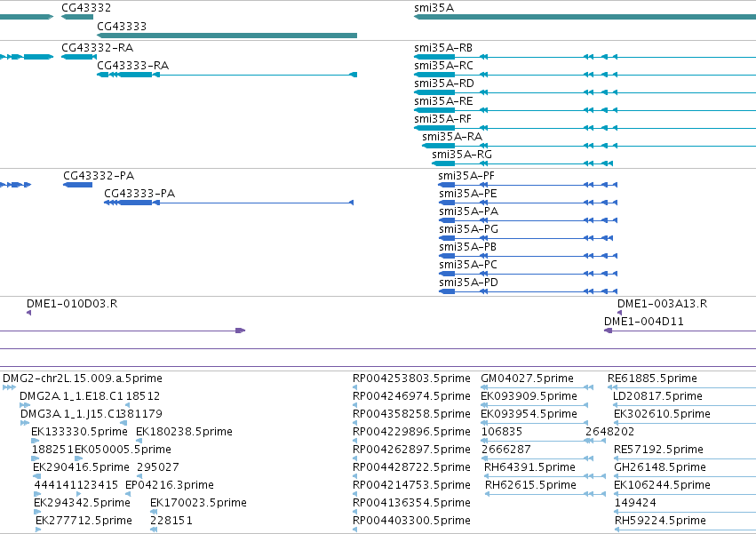The image size is (756, 534).
Task: Click EST EK294342.5prime
Action: pos(82,503)
